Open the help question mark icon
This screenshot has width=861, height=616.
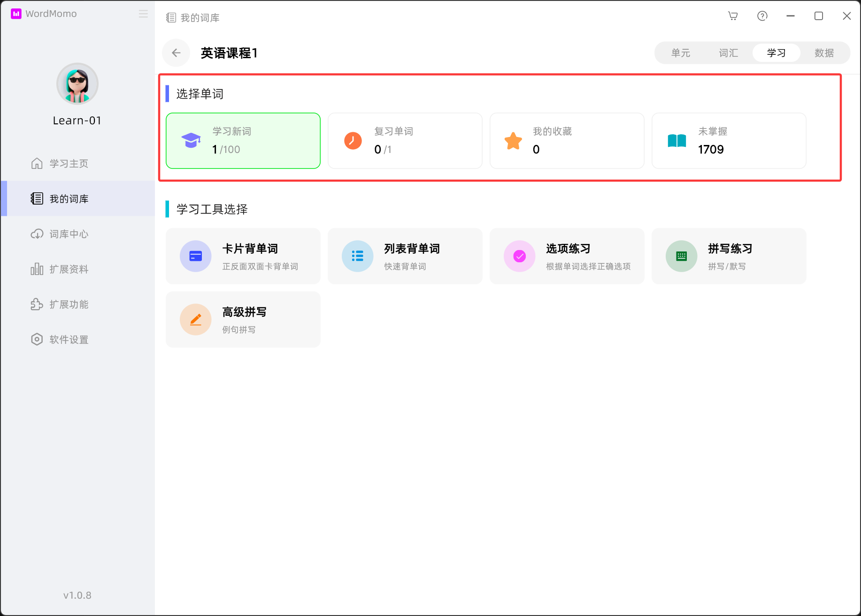point(762,16)
